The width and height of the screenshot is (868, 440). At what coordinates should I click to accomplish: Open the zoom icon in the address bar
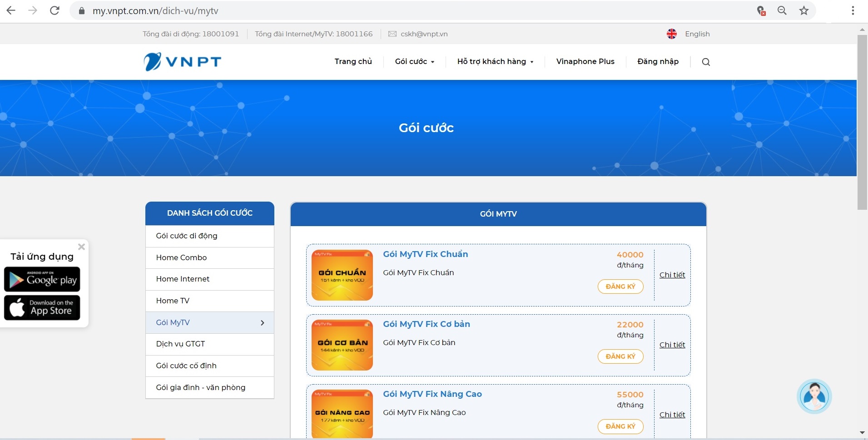click(782, 10)
